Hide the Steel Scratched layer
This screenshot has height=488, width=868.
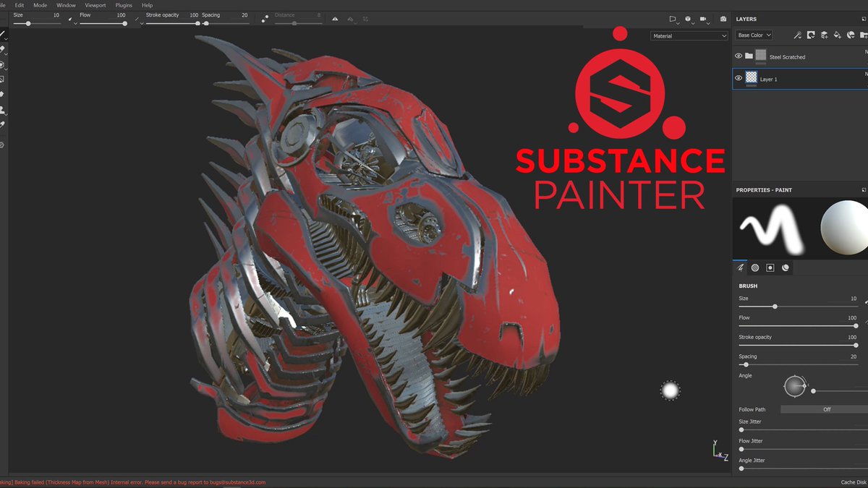(x=739, y=56)
